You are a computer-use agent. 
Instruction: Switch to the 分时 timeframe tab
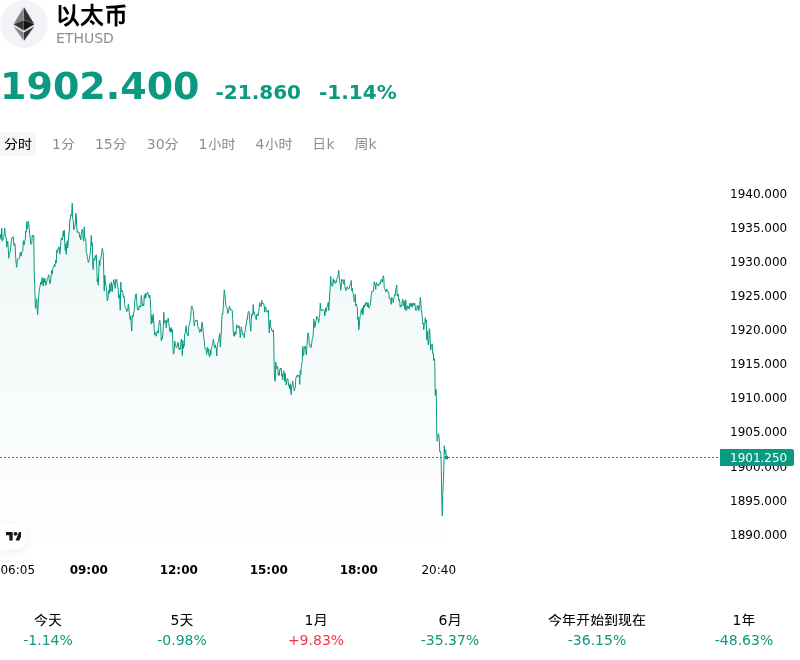(18, 144)
